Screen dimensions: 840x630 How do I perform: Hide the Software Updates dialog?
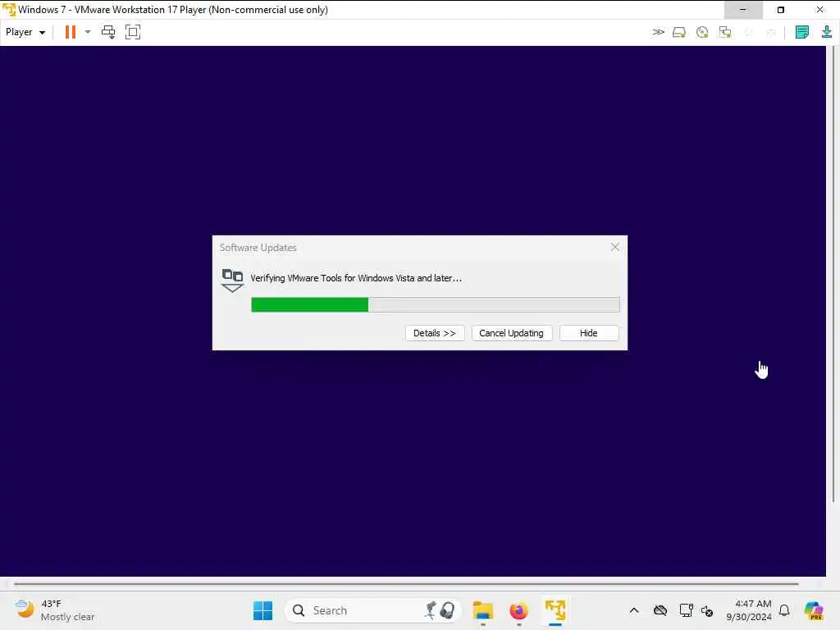pos(589,333)
